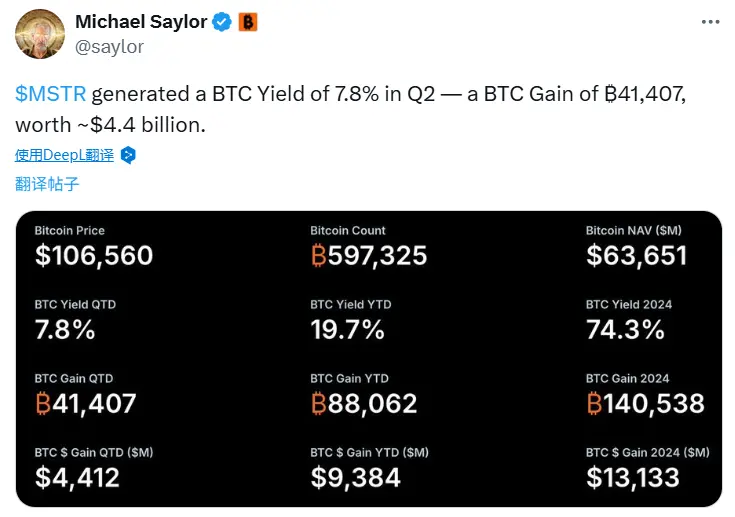Click the BTC $ Gain 2024 $13,133 value
Image resolution: width=735 pixels, height=517 pixels.
click(x=633, y=477)
